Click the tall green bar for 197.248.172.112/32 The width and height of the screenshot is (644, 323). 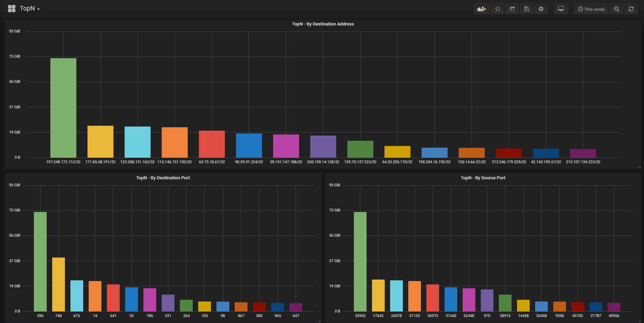63,105
